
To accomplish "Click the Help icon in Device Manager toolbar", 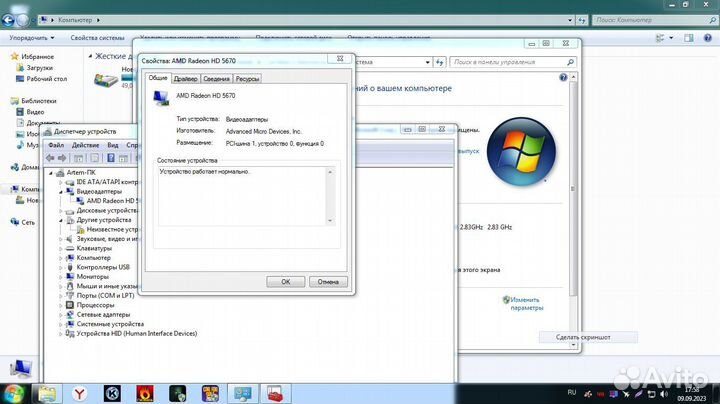I will point(111,158).
